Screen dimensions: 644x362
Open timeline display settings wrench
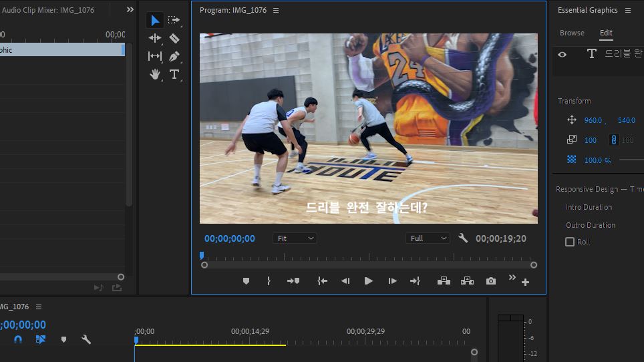86,339
